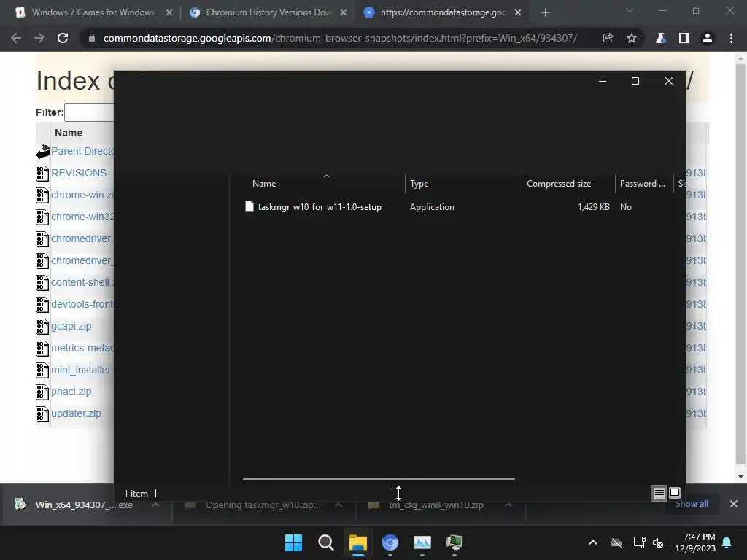Viewport: 747px width, 560px height.
Task: Click the browser page vertical scrollbar
Action: coord(740,263)
